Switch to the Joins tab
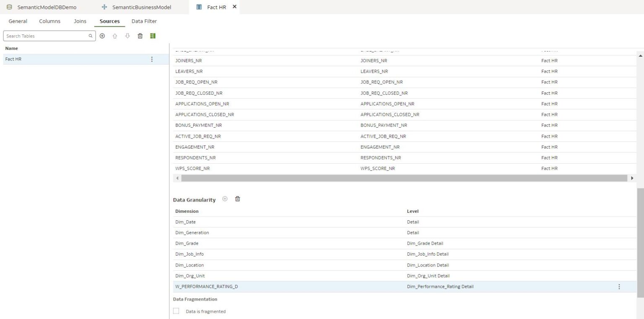The image size is (644, 319). 80,21
